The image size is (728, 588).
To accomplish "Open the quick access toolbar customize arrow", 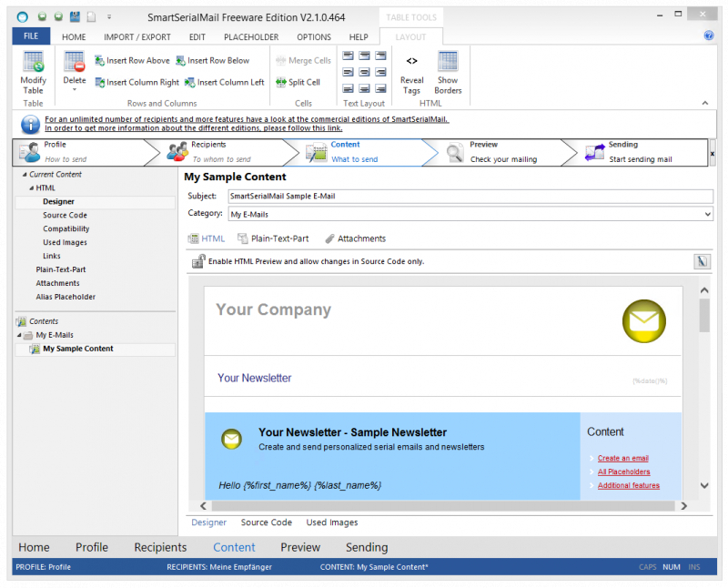I will 109,17.
